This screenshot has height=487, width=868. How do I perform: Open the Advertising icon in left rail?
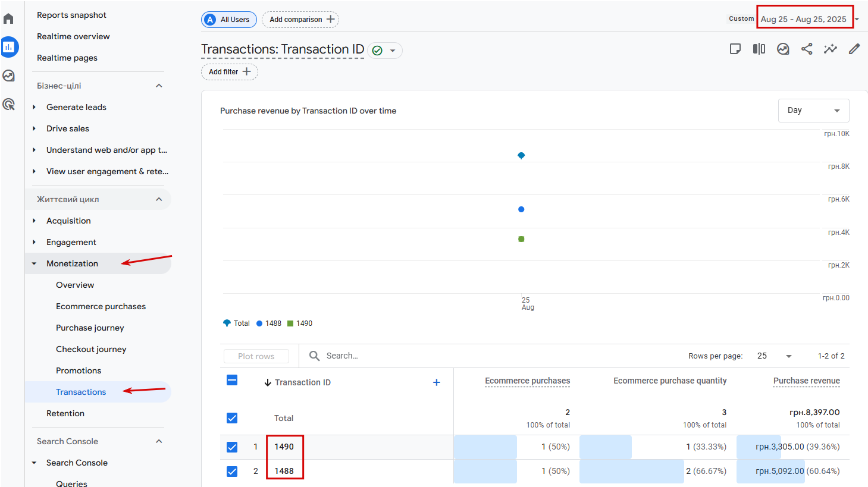pos(8,104)
